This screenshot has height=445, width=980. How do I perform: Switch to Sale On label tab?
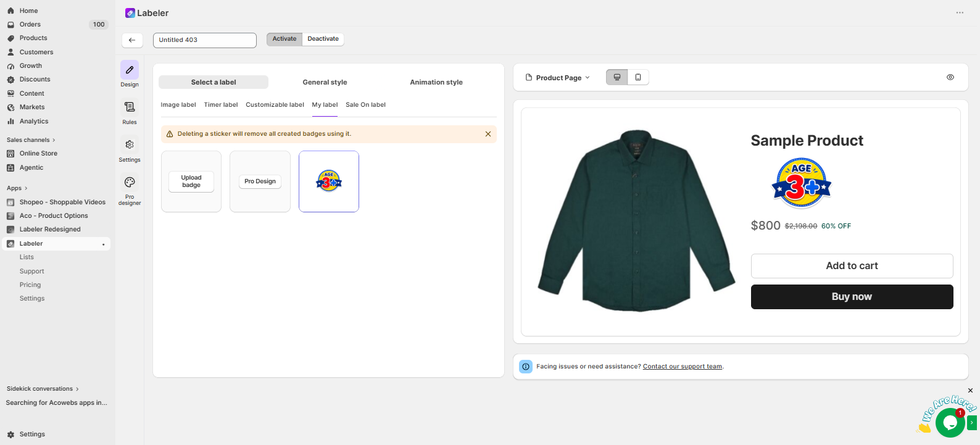365,105
